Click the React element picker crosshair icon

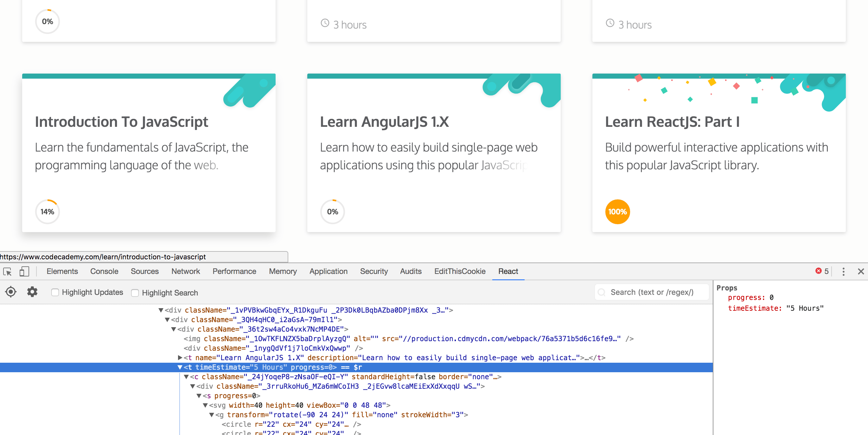(x=10, y=292)
